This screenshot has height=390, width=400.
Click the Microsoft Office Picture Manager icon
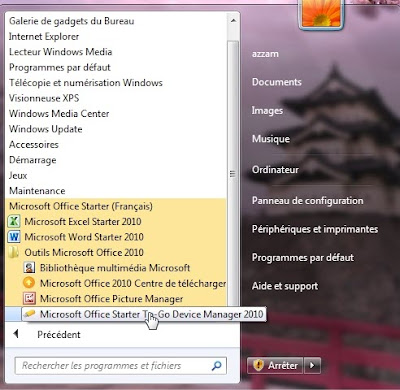29,298
